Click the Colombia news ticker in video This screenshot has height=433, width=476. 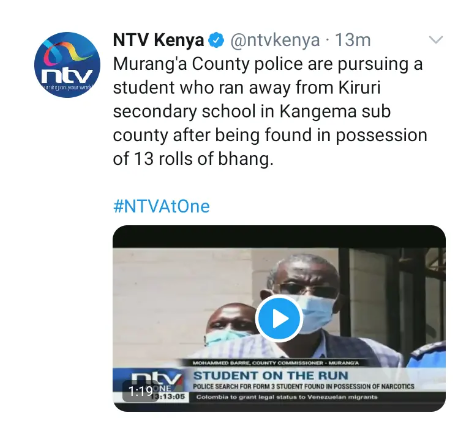(x=287, y=397)
